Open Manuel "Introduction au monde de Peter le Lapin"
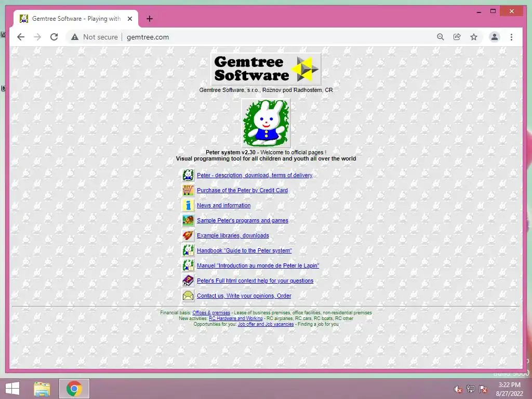532x399 pixels. tap(258, 265)
